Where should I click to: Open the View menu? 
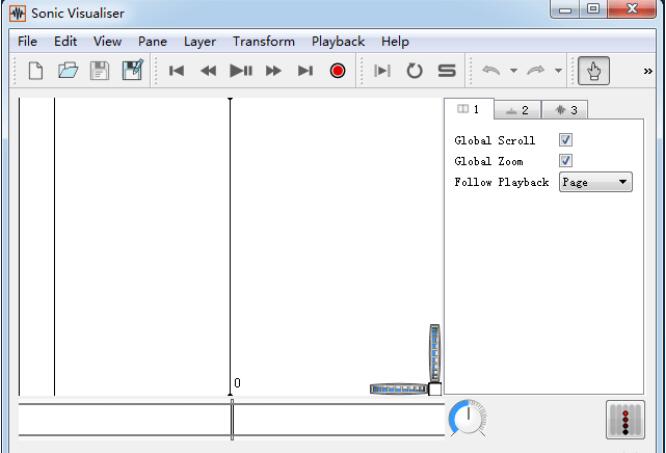107,41
